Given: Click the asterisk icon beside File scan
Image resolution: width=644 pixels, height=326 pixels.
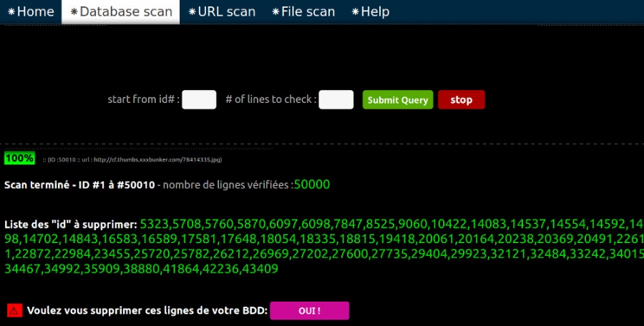Looking at the screenshot, I should click(275, 12).
